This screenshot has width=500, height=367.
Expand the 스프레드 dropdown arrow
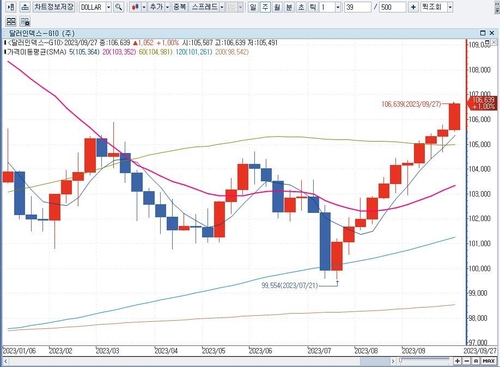(222, 7)
